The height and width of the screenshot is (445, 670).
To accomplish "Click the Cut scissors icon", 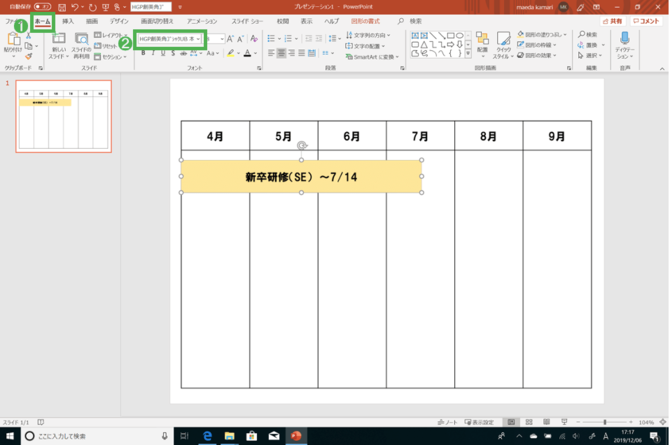I will (x=29, y=36).
